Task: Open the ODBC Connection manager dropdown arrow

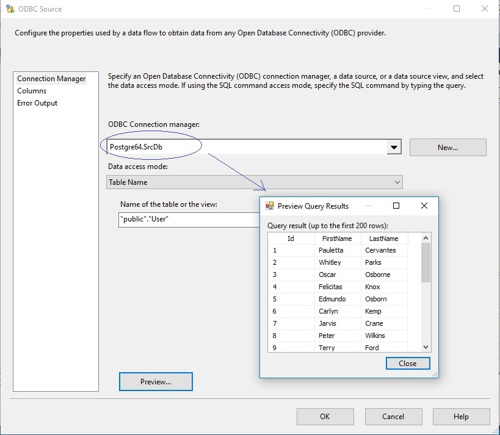Action: [394, 147]
